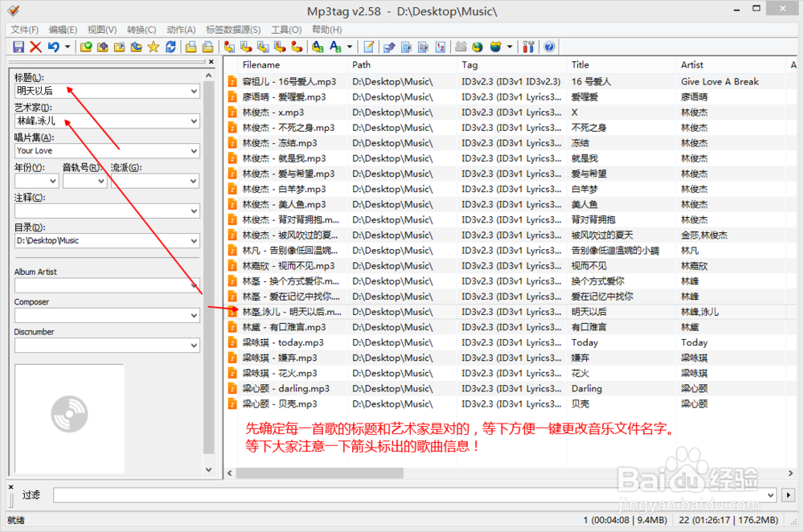Expand the Composer field dropdown
The width and height of the screenshot is (804, 532).
194,316
